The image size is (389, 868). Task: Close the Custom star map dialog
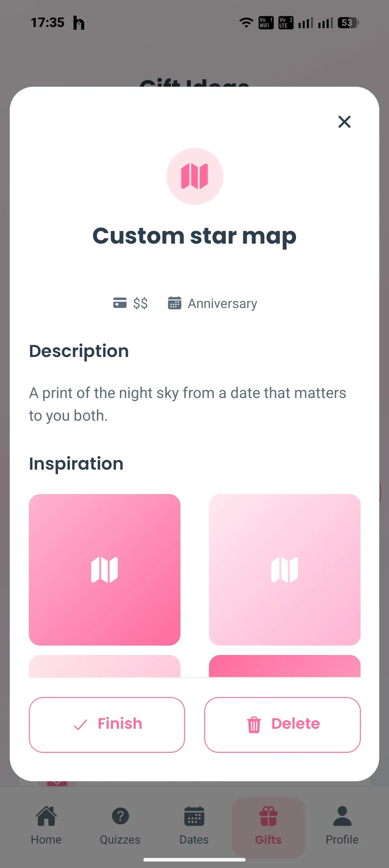point(344,122)
